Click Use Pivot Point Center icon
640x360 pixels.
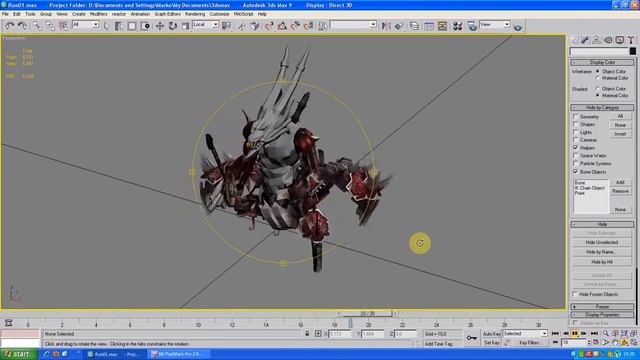(x=226, y=26)
